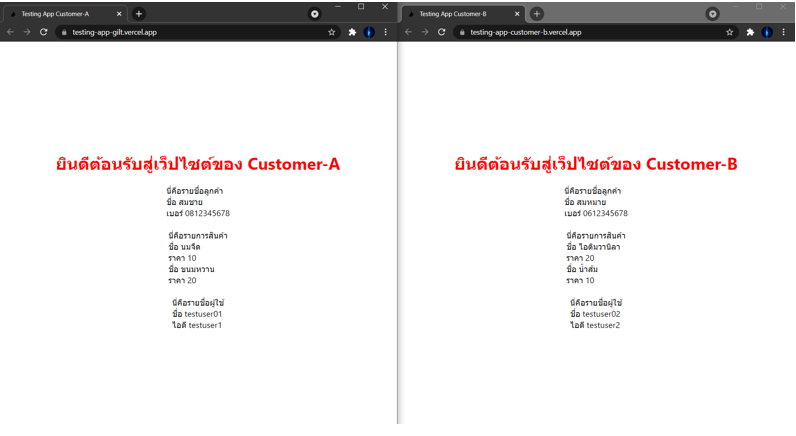796x436 pixels.
Task: Reload the testing-app-customer-b.vercel.app page
Action: tap(442, 32)
